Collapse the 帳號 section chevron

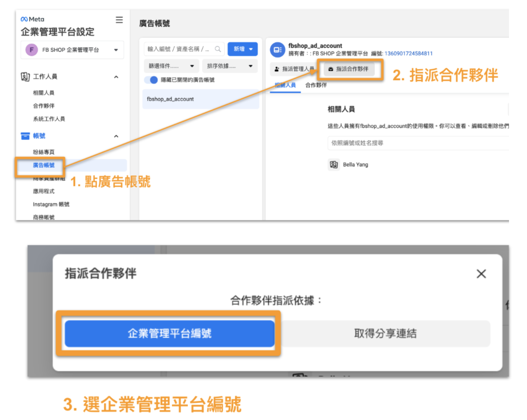tap(117, 136)
